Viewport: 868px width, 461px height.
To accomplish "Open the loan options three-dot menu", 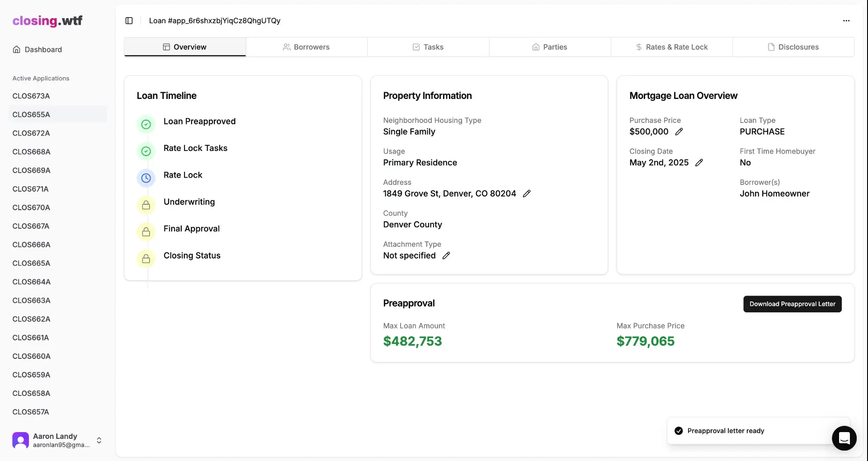I will (847, 21).
